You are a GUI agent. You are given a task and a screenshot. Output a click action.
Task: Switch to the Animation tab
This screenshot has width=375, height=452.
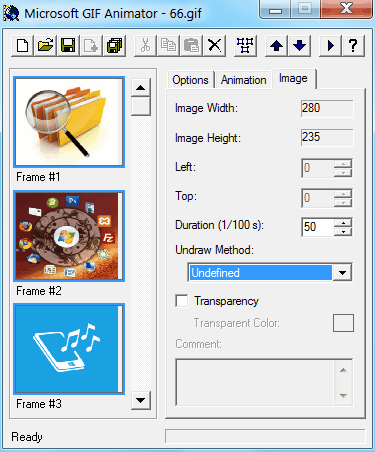tap(244, 80)
